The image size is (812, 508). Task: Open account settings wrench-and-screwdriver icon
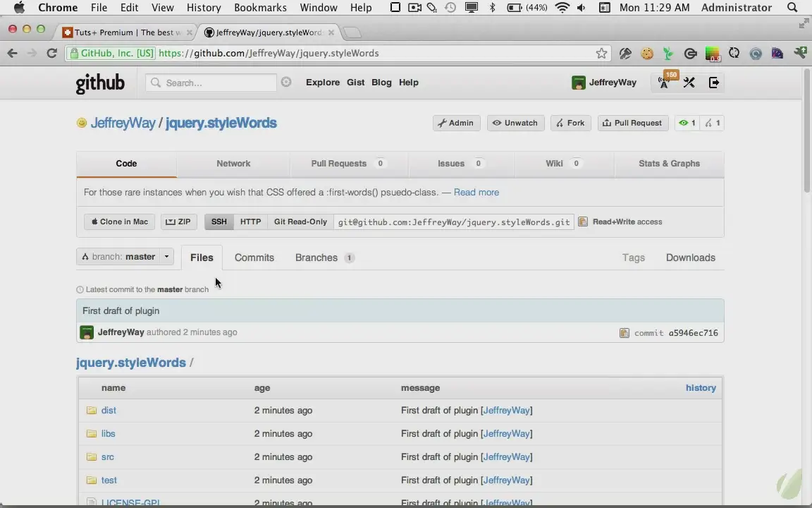tap(689, 83)
